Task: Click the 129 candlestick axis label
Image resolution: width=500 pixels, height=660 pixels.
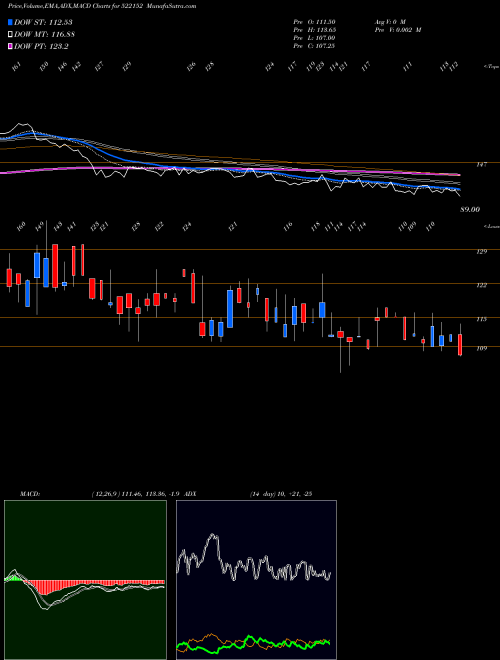Action: point(481,252)
